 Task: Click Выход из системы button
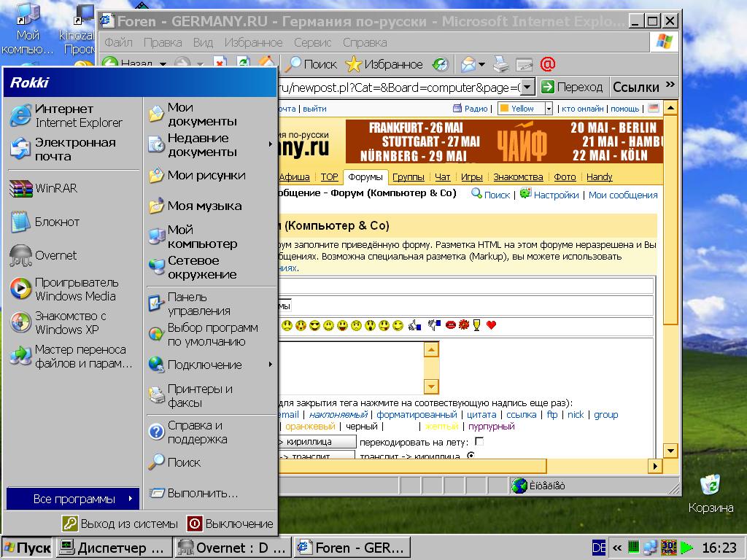(x=120, y=524)
